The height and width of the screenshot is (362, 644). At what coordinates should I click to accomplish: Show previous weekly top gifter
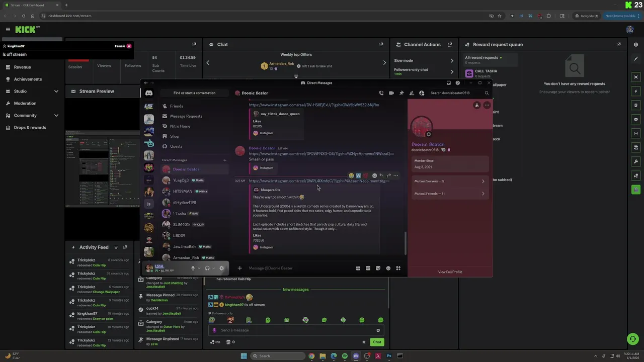click(x=208, y=63)
